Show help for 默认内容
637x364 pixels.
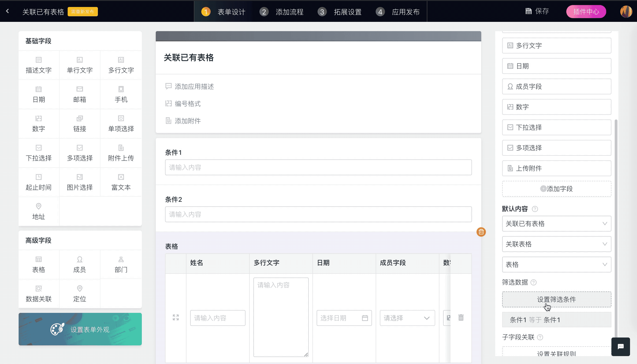535,209
